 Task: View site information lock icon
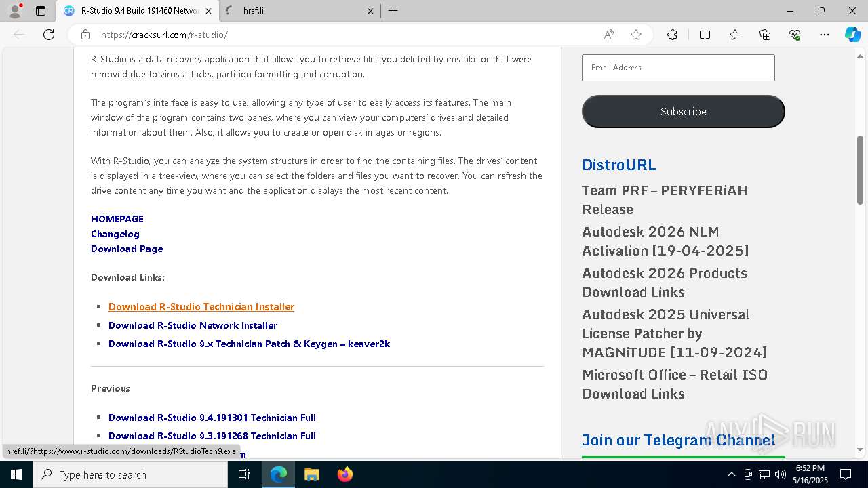tap(85, 35)
